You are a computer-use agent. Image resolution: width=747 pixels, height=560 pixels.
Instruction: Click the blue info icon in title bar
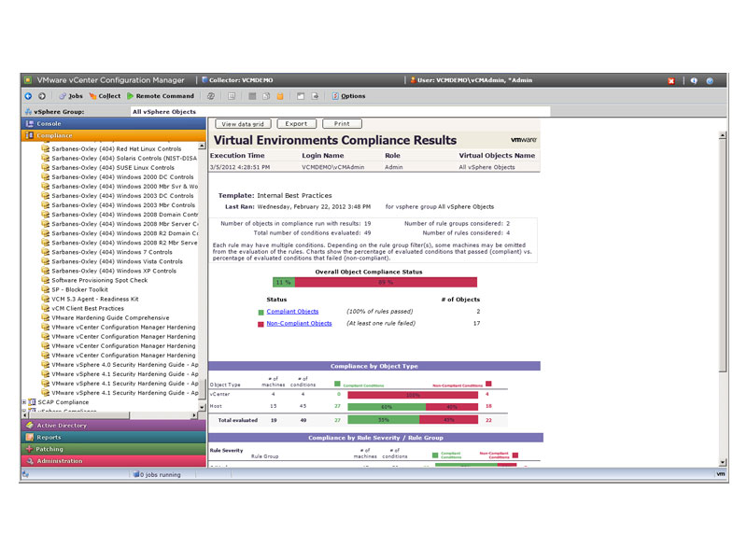coord(694,81)
